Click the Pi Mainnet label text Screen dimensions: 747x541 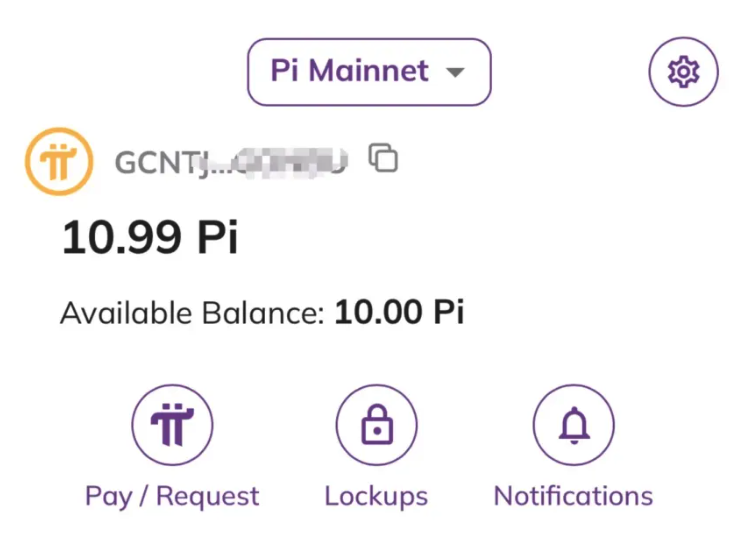tap(349, 71)
